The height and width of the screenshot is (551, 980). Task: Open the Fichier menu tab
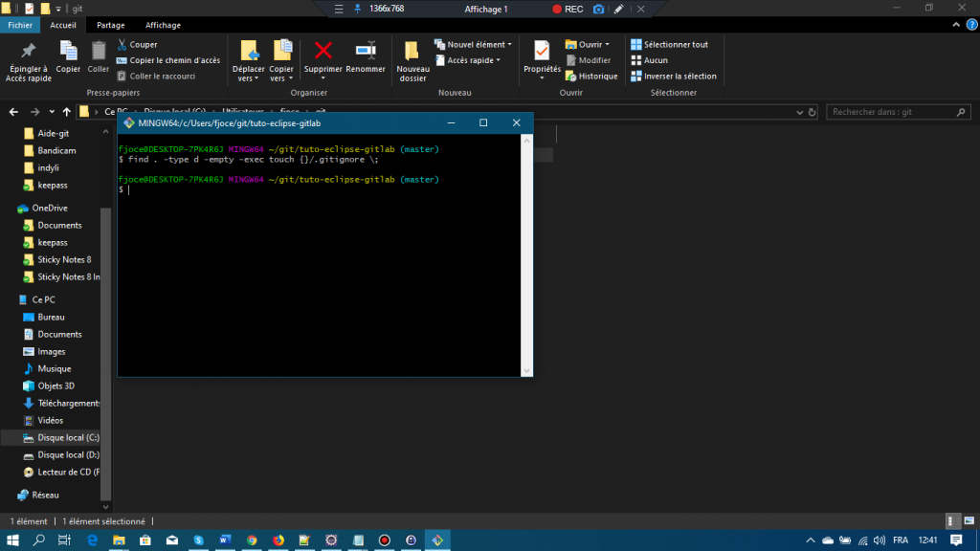20,25
